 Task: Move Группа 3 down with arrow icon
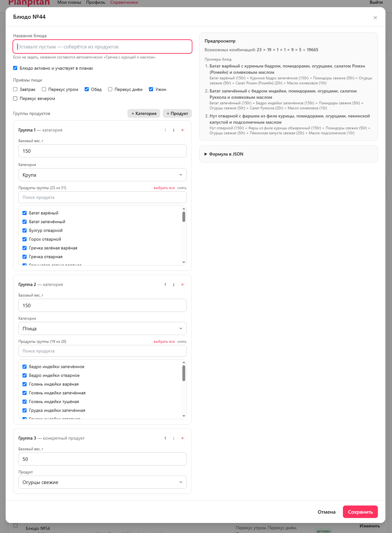174,438
